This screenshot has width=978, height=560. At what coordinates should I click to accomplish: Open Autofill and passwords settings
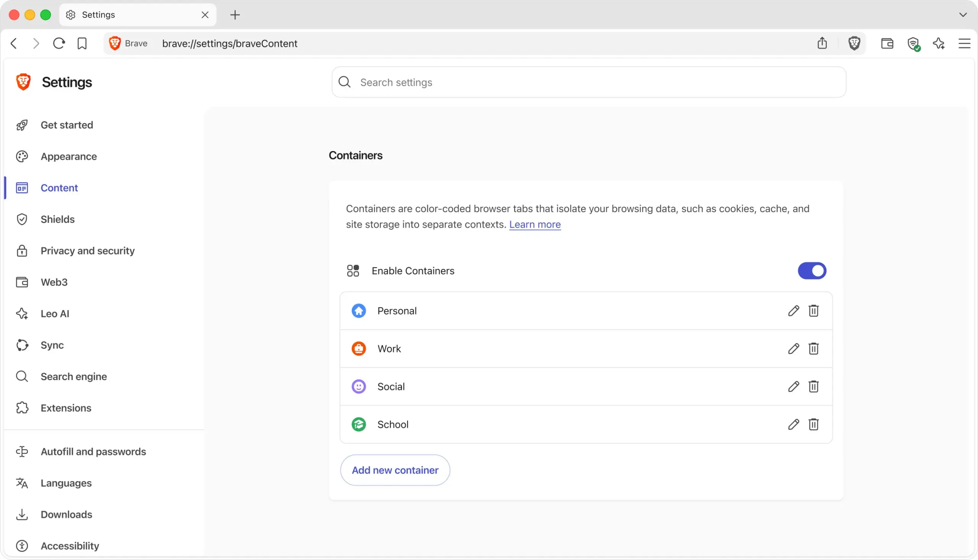click(x=93, y=452)
